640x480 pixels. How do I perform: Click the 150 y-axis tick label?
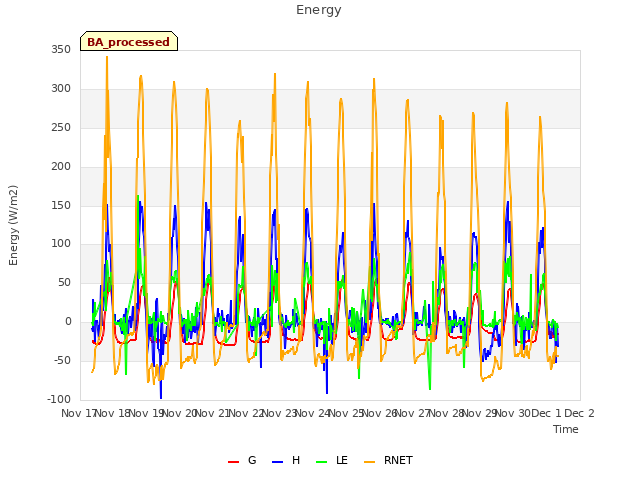point(61,205)
